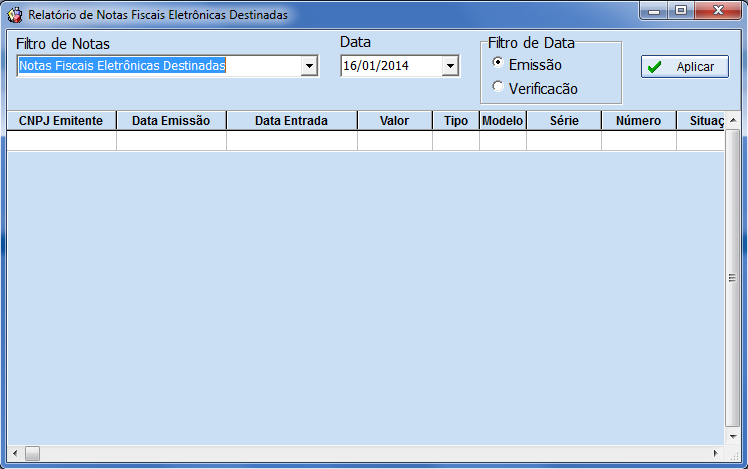
Task: Click the horizontal scrollbar left arrow
Action: (14, 453)
